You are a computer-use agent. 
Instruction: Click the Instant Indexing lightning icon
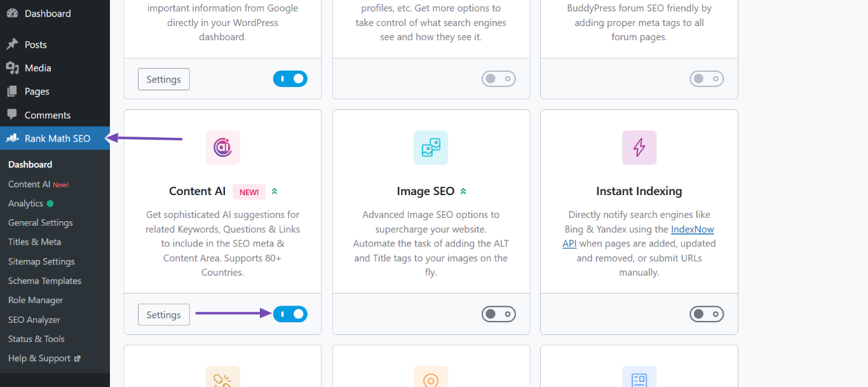(639, 147)
